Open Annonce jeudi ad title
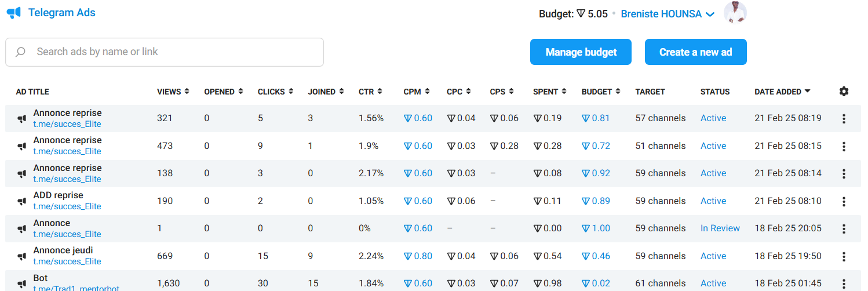 click(x=63, y=250)
